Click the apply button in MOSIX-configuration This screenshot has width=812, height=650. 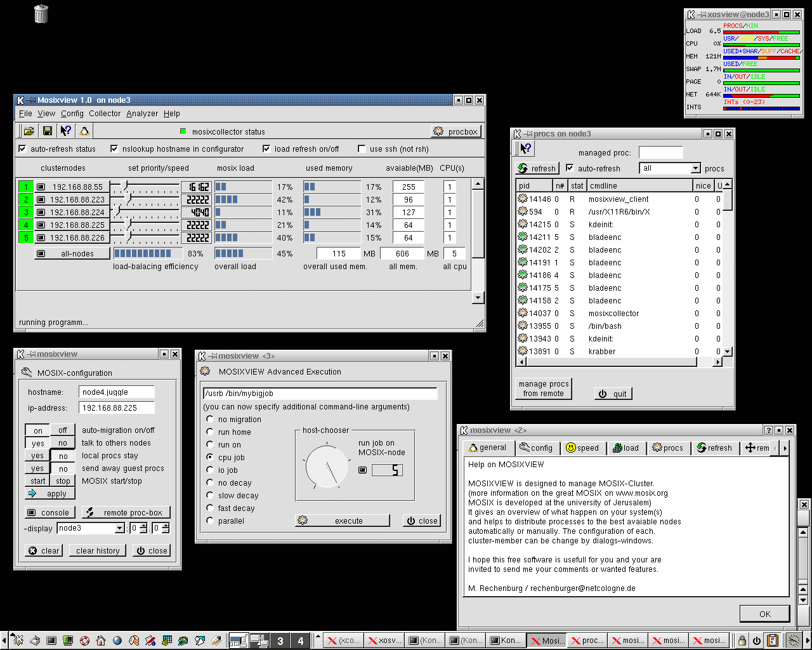coord(50,493)
